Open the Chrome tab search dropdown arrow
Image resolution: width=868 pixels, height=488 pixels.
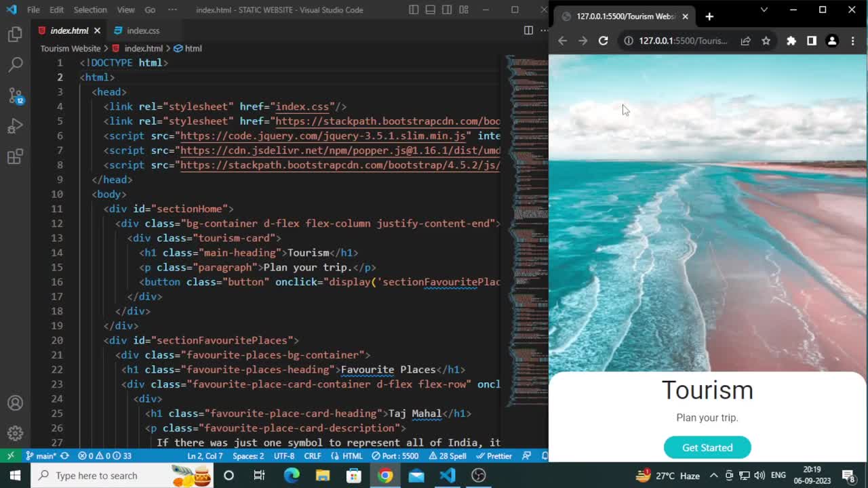pyautogui.click(x=764, y=9)
